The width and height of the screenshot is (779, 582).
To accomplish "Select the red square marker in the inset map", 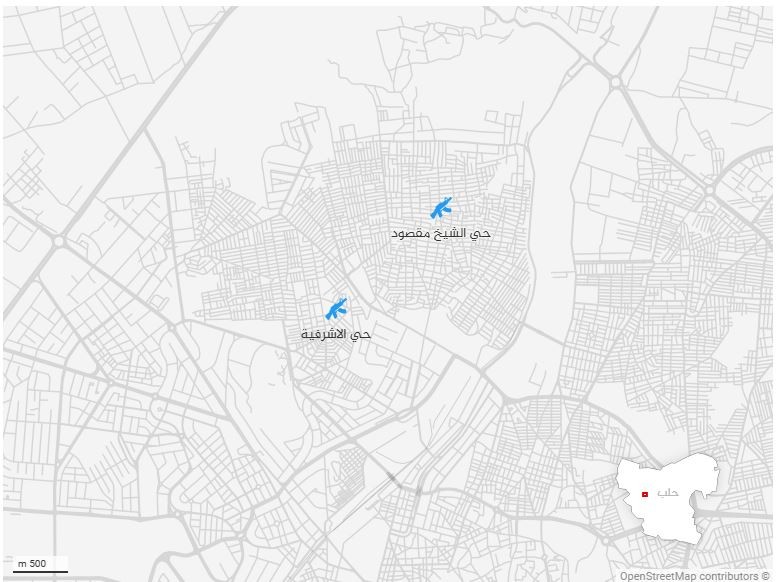I will click(x=645, y=494).
